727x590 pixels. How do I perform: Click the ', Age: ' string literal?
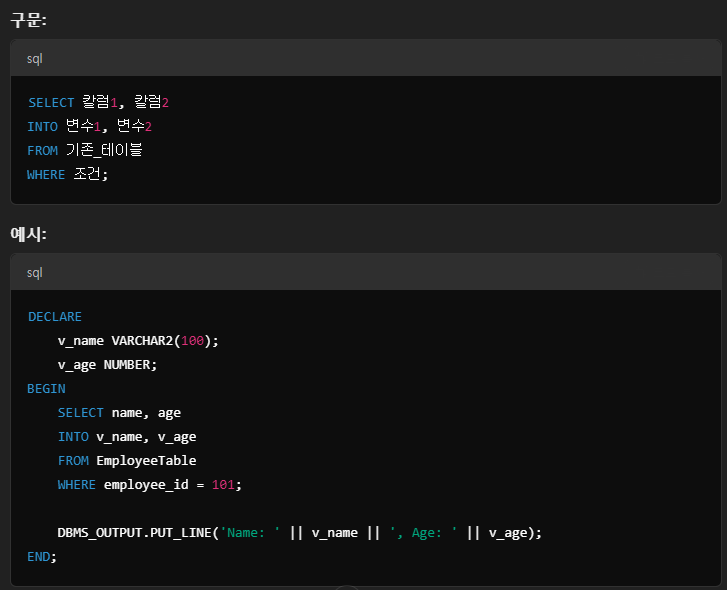[424, 533]
